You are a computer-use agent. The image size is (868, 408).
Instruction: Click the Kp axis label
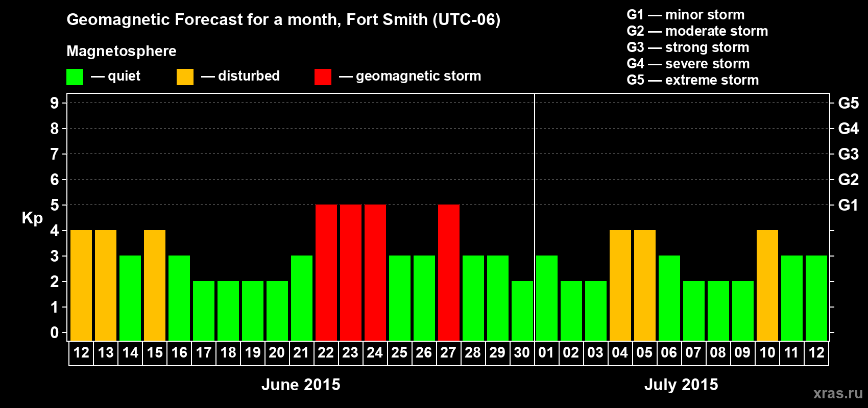pyautogui.click(x=32, y=218)
